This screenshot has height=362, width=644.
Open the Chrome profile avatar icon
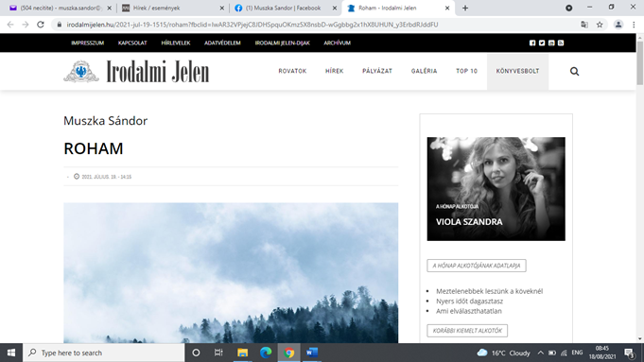coord(618,25)
